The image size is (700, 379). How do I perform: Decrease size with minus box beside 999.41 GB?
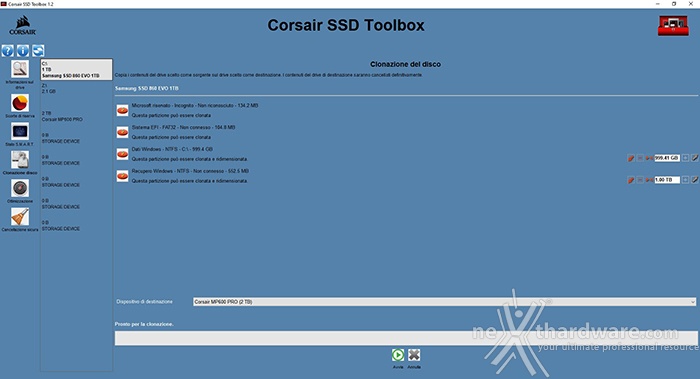click(x=640, y=158)
